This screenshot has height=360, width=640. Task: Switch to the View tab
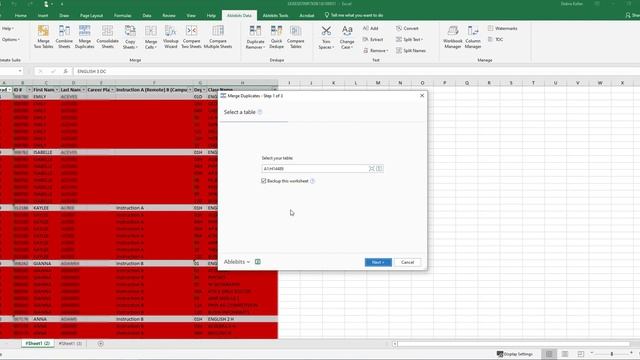[191, 16]
